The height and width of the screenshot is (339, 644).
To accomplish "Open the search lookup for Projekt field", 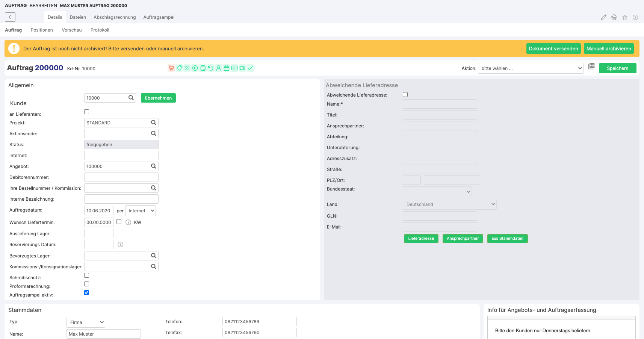I will [x=153, y=123].
